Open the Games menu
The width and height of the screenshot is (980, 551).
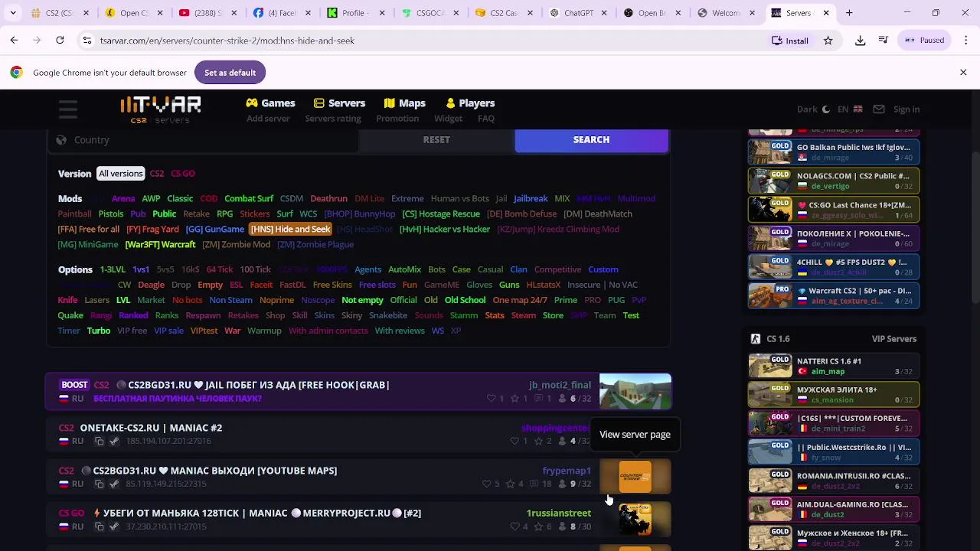270,103
